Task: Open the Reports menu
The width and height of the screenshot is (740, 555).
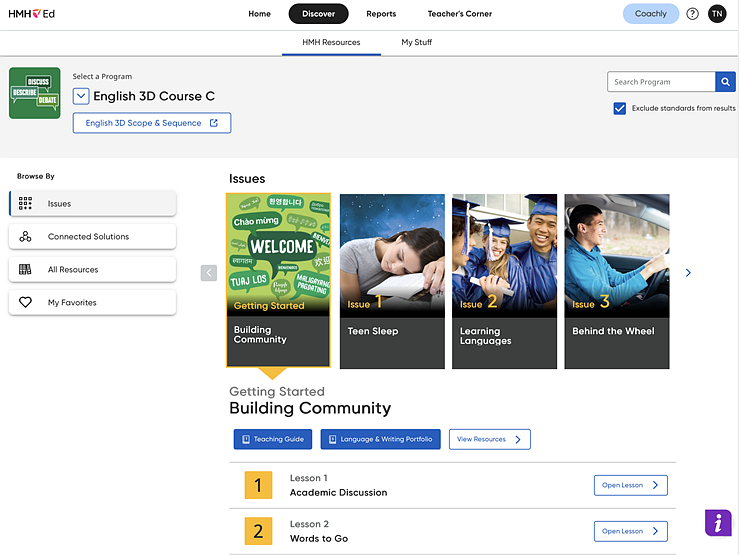Action: 381,14
